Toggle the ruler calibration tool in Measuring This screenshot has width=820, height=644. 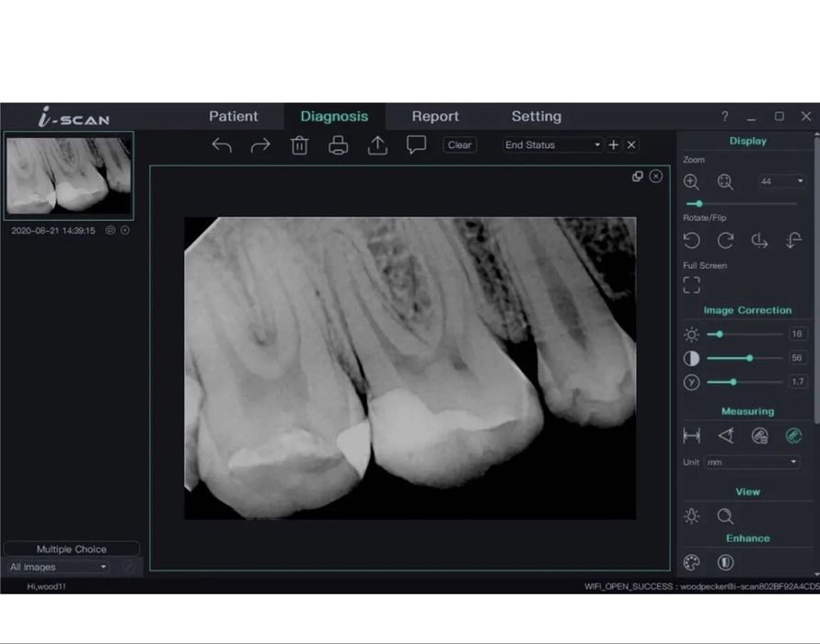tap(793, 436)
